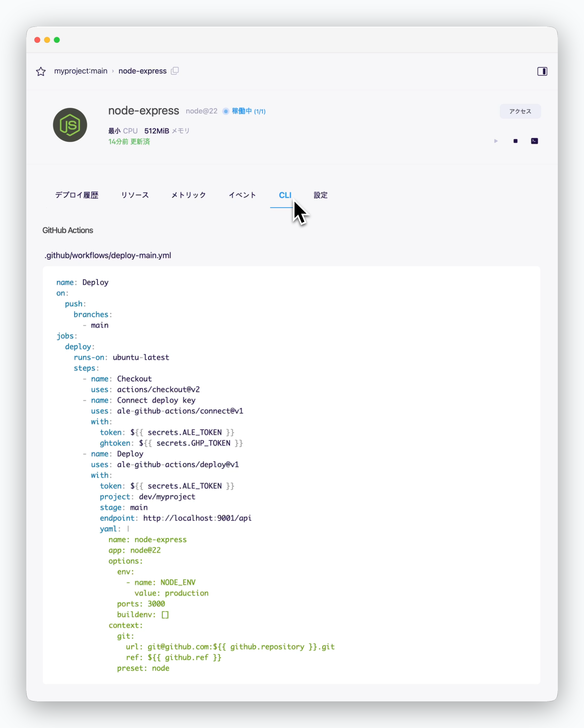Open the 設定 tab
This screenshot has height=728, width=584.
click(320, 195)
